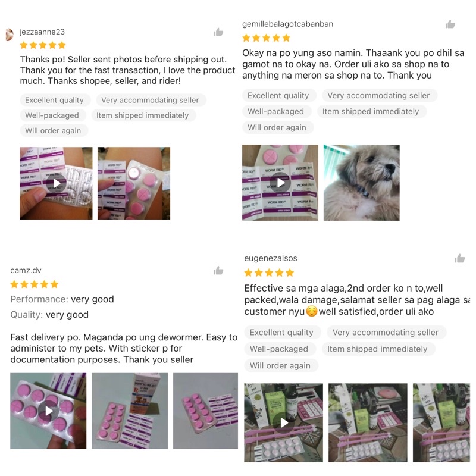Tap thumbs-up icon on eugenezalsos review

pyautogui.click(x=459, y=258)
